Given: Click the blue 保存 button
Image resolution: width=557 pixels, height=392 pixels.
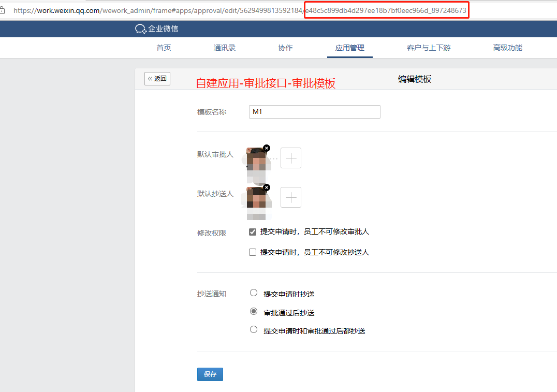Looking at the screenshot, I should pos(210,374).
